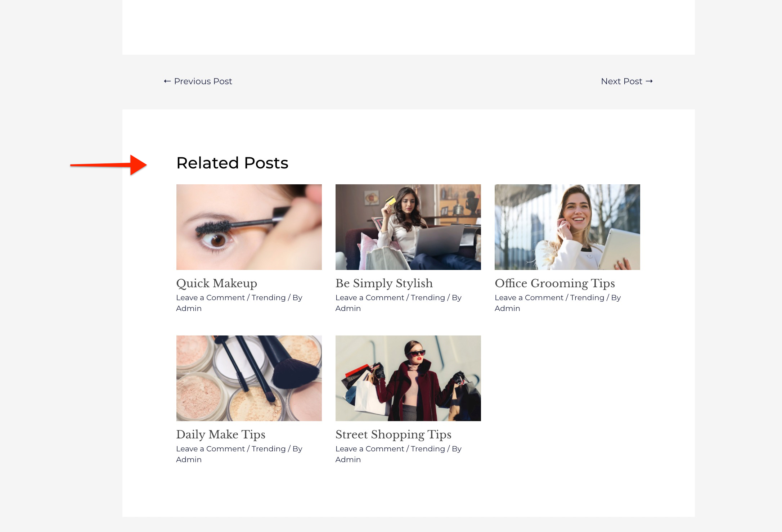
Task: View Admin author page under Quick Makeup
Action: pos(189,308)
